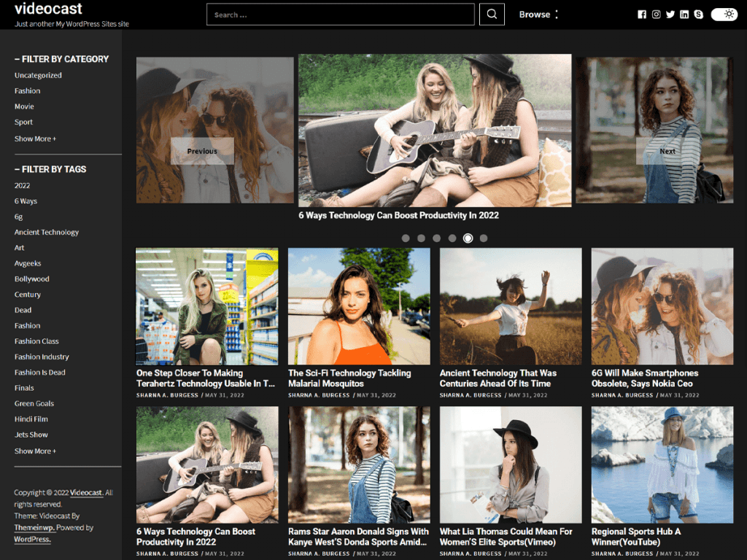Open the Instagram social link

(x=656, y=15)
